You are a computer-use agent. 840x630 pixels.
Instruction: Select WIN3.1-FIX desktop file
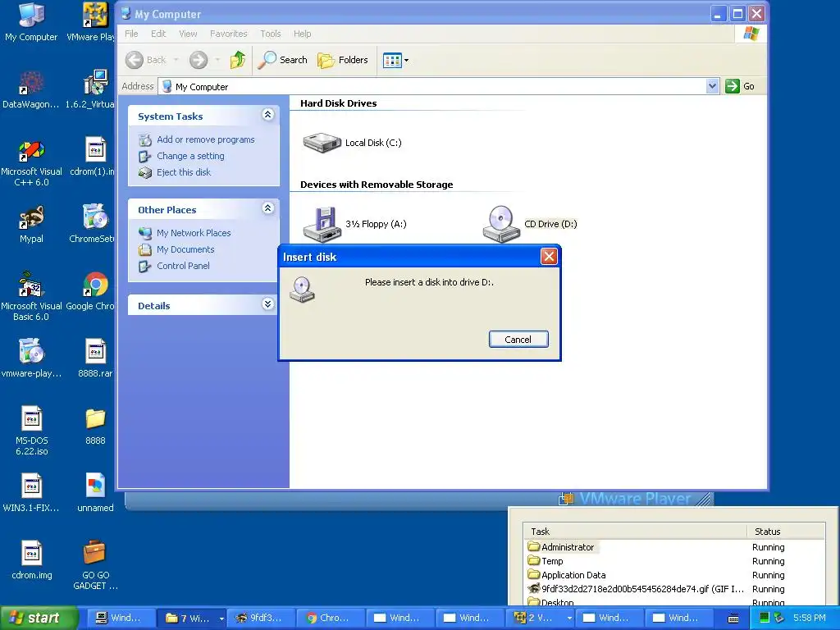tap(31, 493)
